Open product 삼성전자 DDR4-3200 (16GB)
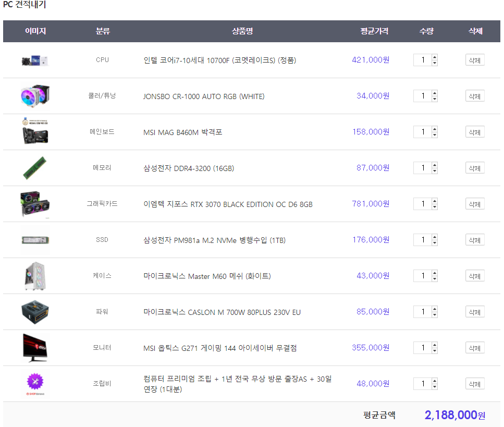 [x=189, y=168]
